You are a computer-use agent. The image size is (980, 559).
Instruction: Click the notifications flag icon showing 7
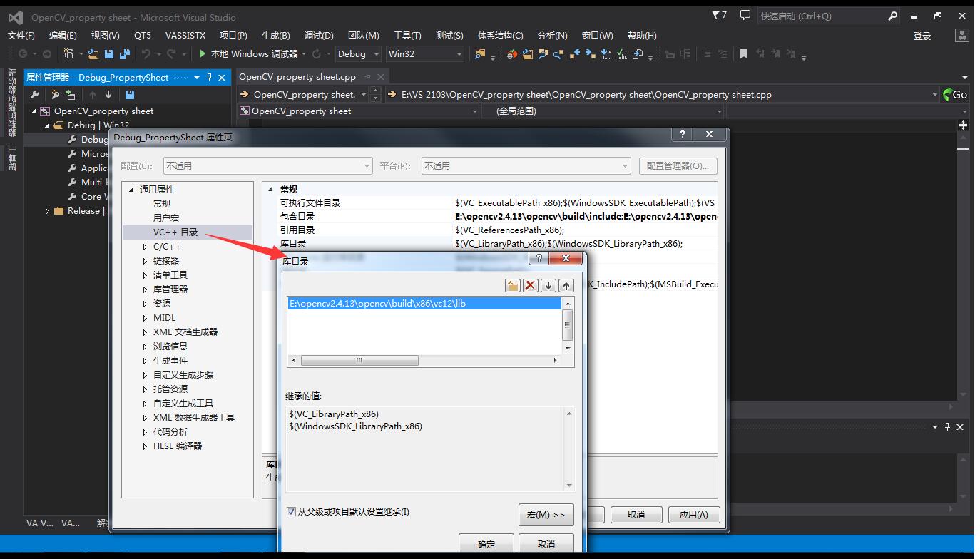pyautogui.click(x=720, y=15)
